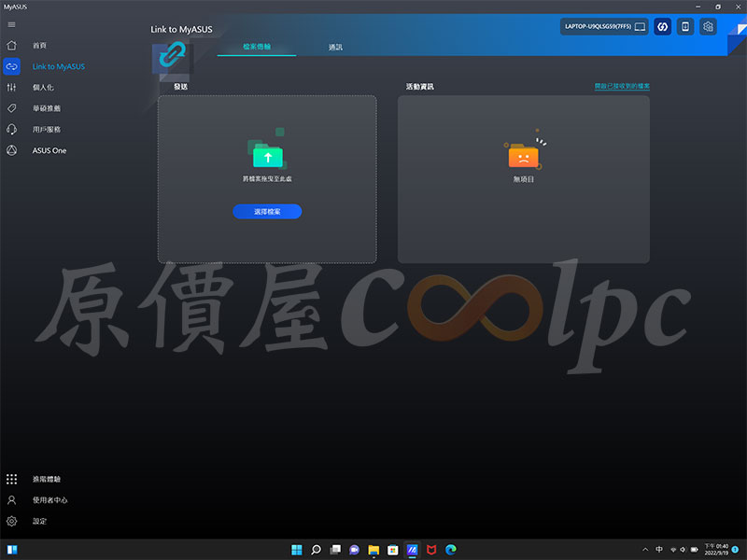Screen dimensions: 747x560
Task: Switch to the 通訊 tab
Action: coord(335,48)
